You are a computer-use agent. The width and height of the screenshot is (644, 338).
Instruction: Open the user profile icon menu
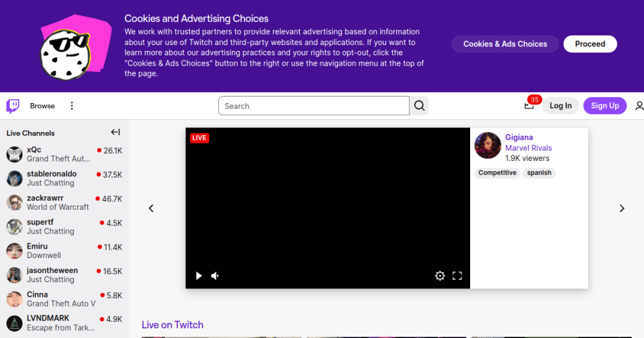(x=639, y=106)
